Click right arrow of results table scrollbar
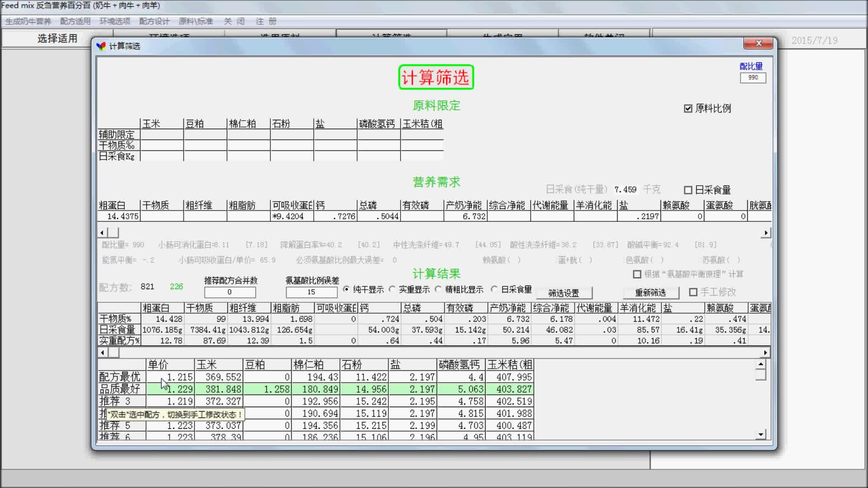Image resolution: width=868 pixels, height=488 pixels. (x=765, y=352)
